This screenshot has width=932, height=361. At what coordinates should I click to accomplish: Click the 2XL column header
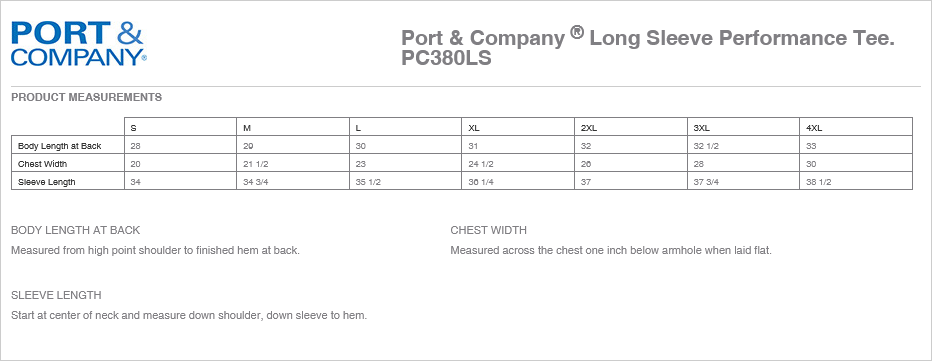point(631,127)
